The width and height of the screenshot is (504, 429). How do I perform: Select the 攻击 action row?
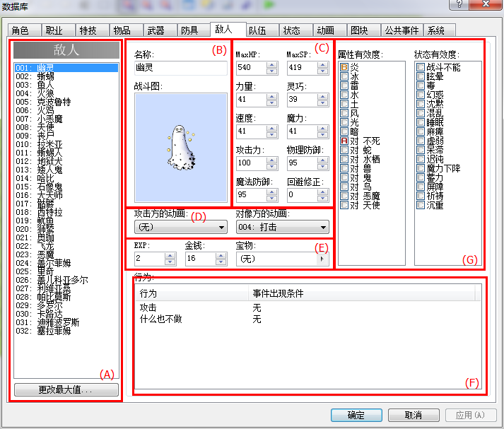(308, 308)
